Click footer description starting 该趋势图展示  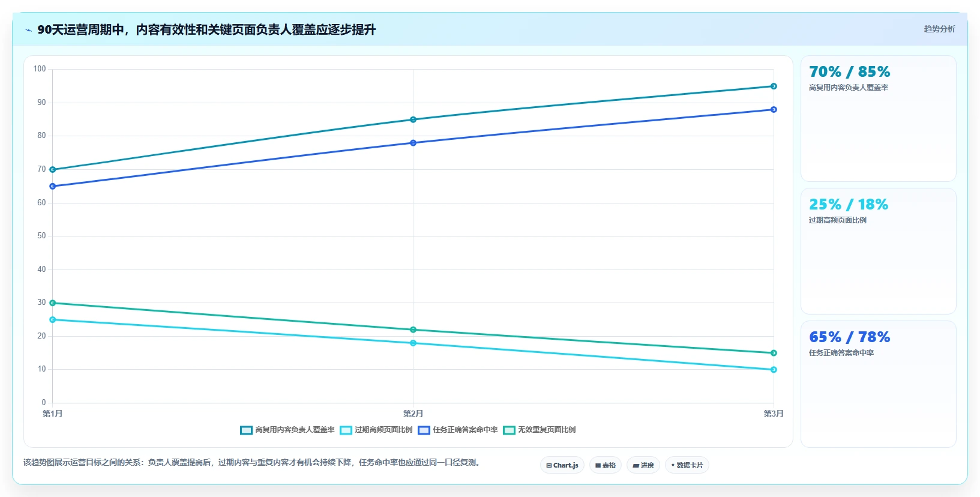click(253, 462)
